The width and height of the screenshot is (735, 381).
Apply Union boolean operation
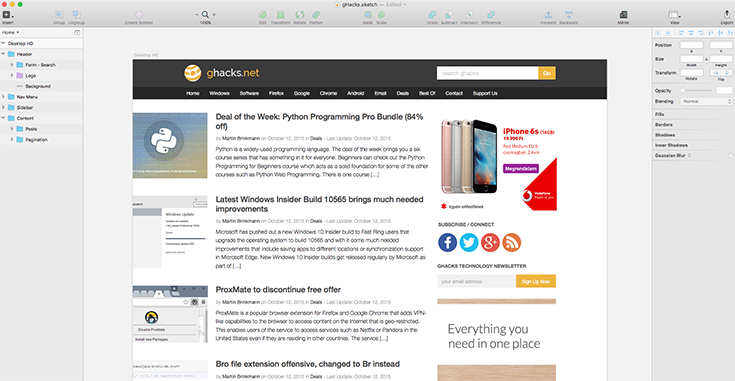tap(432, 15)
